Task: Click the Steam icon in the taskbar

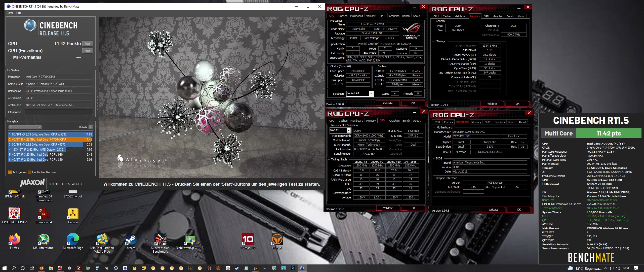Action: point(237,268)
